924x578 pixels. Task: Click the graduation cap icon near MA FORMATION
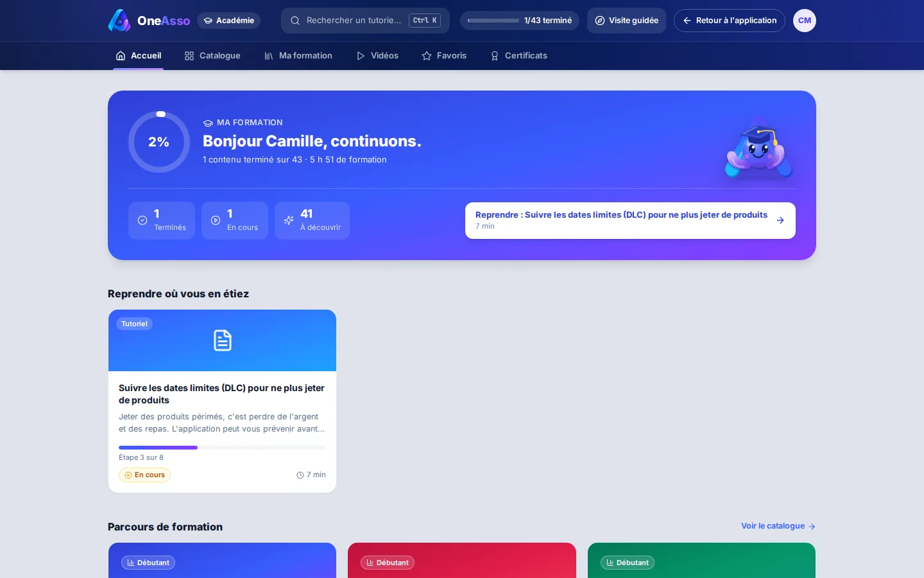pos(208,123)
